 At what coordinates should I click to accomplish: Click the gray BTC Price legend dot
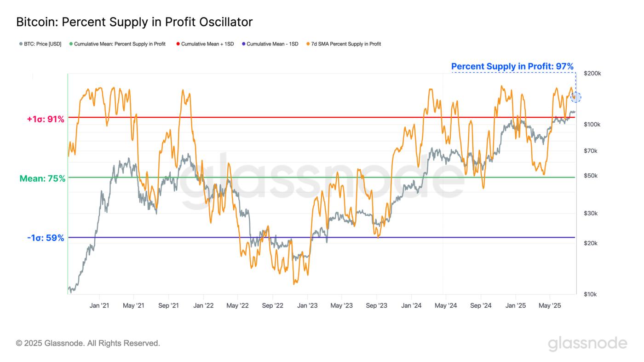point(21,44)
